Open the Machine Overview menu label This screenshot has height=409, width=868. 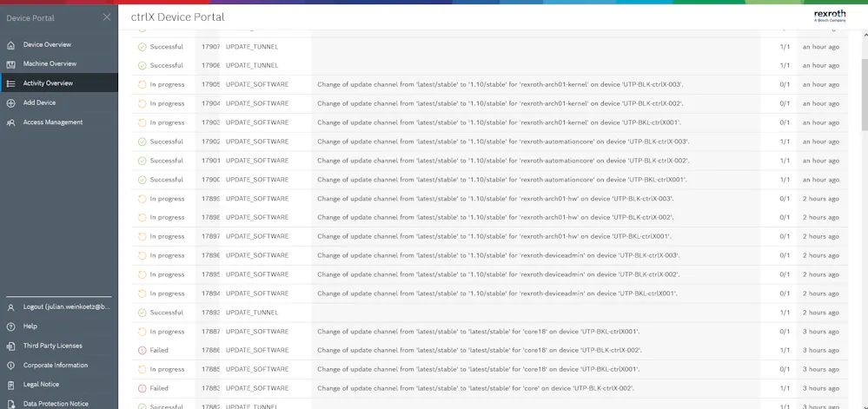tap(50, 63)
